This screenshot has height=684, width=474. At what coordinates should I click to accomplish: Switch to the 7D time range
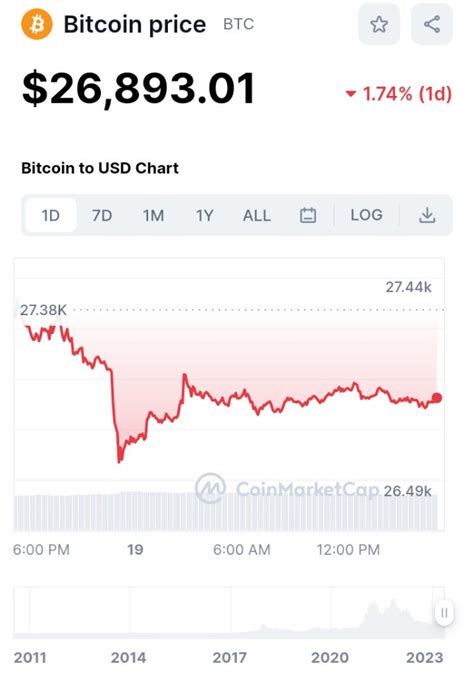tap(102, 215)
